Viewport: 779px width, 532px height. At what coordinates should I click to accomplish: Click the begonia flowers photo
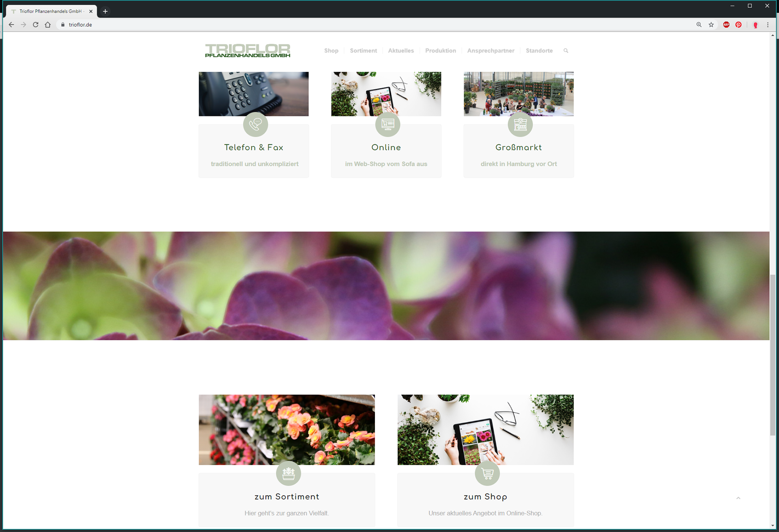(287, 430)
